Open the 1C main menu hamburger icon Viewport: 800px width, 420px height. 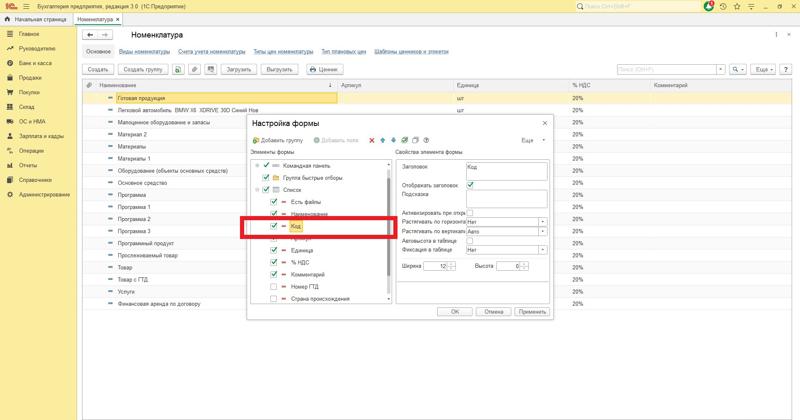click(26, 7)
